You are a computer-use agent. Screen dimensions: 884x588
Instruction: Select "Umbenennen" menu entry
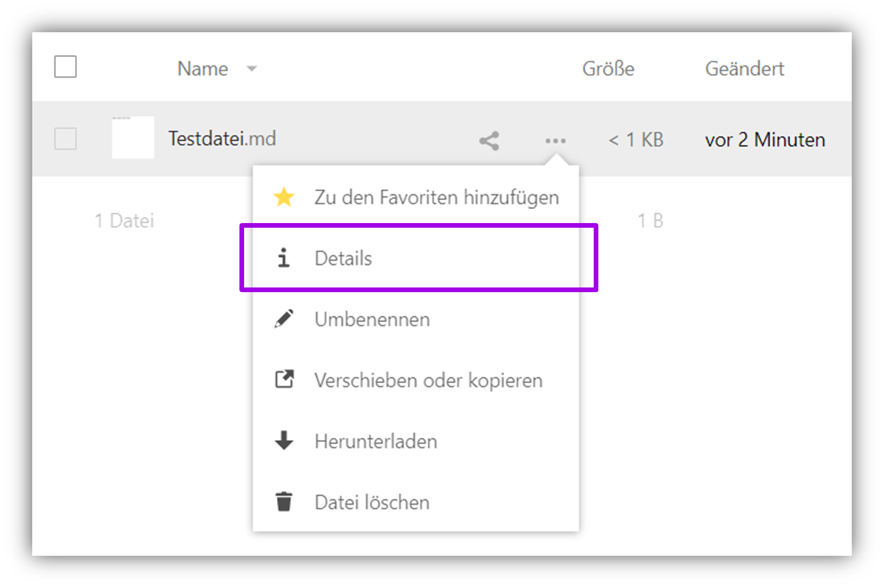click(x=372, y=319)
